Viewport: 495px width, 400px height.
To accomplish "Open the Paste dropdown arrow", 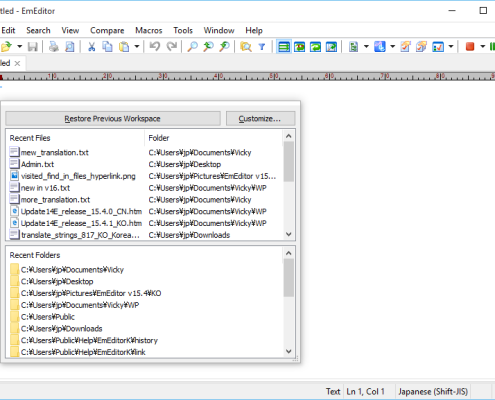I will pos(137,47).
